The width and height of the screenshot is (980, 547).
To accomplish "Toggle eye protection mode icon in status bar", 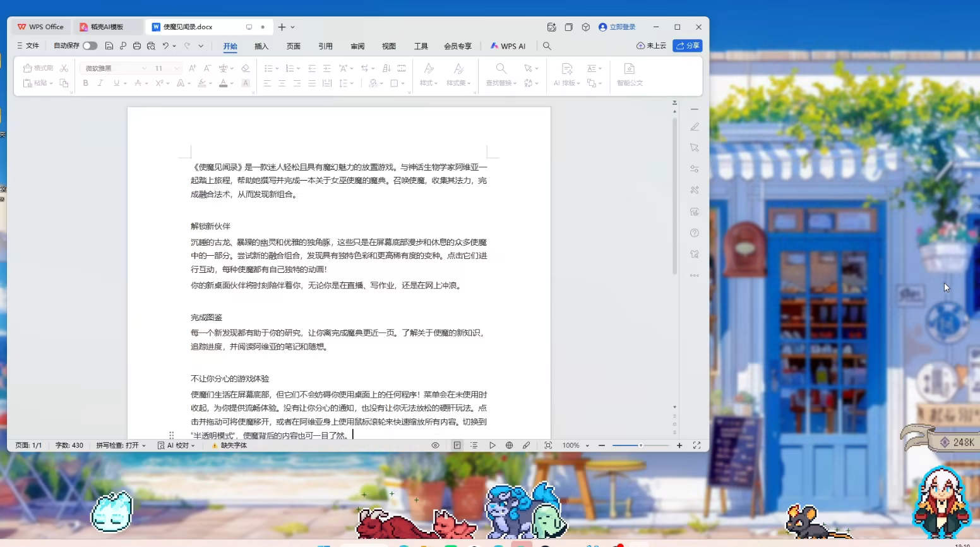I will [435, 445].
